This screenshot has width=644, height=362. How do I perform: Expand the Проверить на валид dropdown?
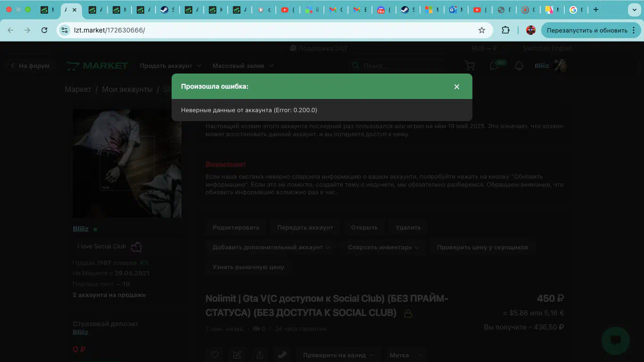click(339, 355)
